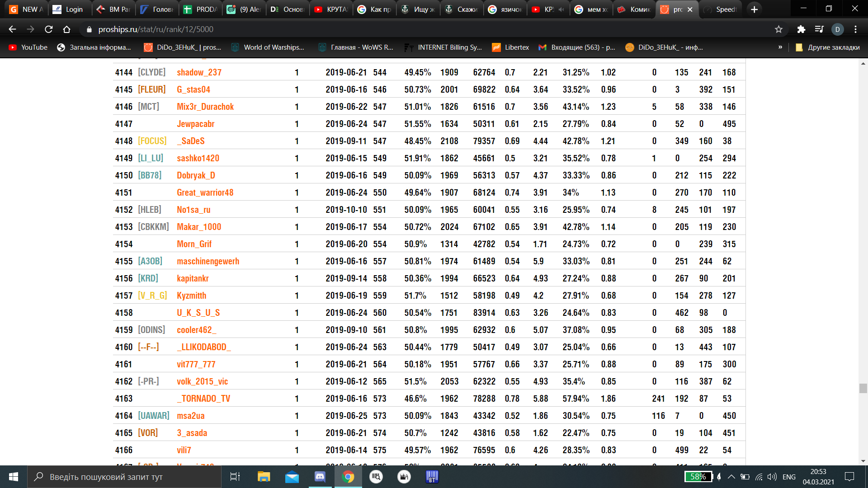The width and height of the screenshot is (868, 488).
Task: Open the [ODINS] clan link
Action: pyautogui.click(x=151, y=330)
